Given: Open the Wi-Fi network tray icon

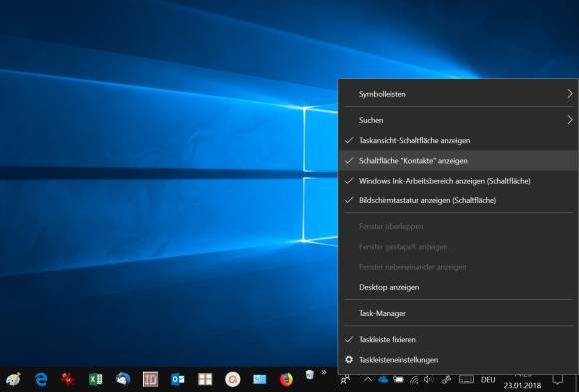Looking at the screenshot, I should [414, 379].
